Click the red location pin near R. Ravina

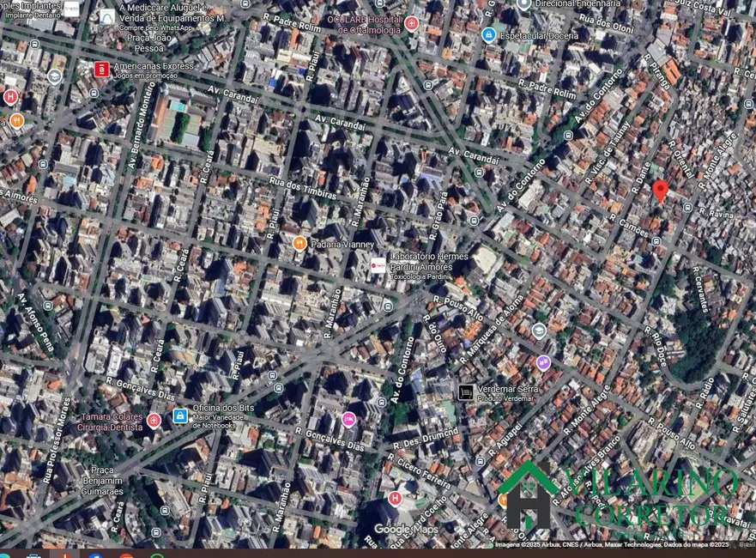660,190
